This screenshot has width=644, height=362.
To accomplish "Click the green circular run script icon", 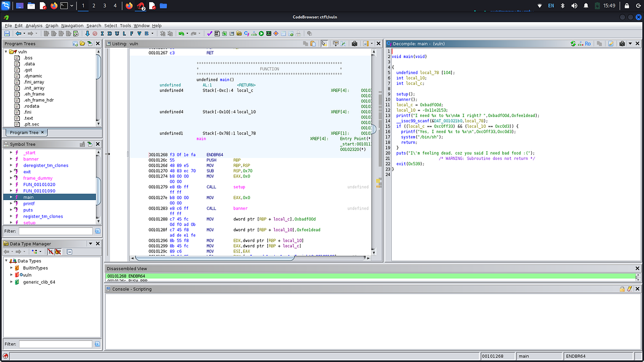I will pyautogui.click(x=261, y=34).
